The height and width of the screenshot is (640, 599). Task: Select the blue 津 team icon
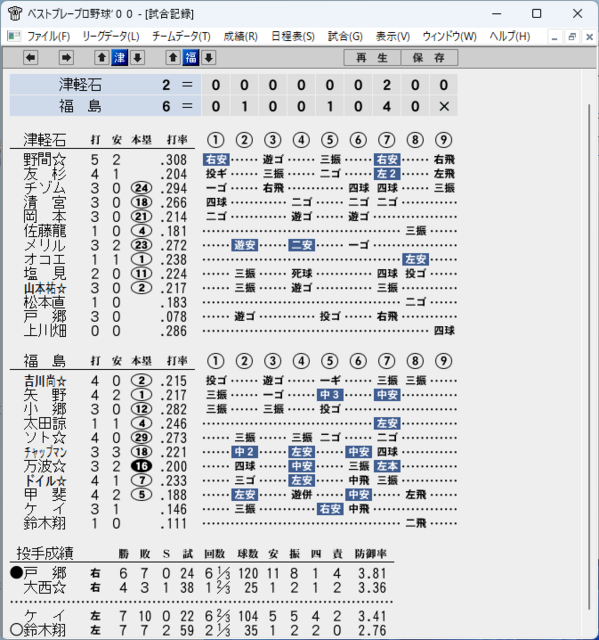click(x=120, y=58)
